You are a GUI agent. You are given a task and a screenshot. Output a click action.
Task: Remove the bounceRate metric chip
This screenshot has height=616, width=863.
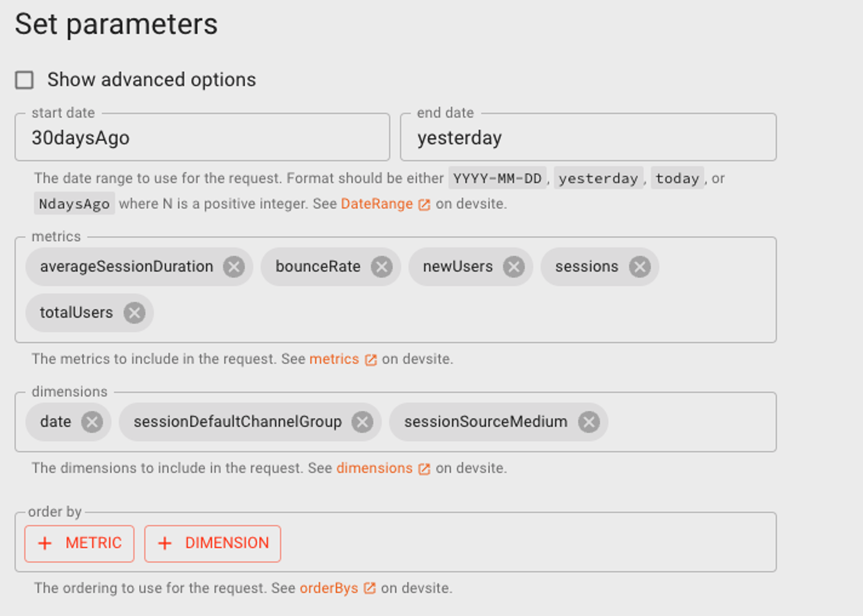[x=382, y=266]
